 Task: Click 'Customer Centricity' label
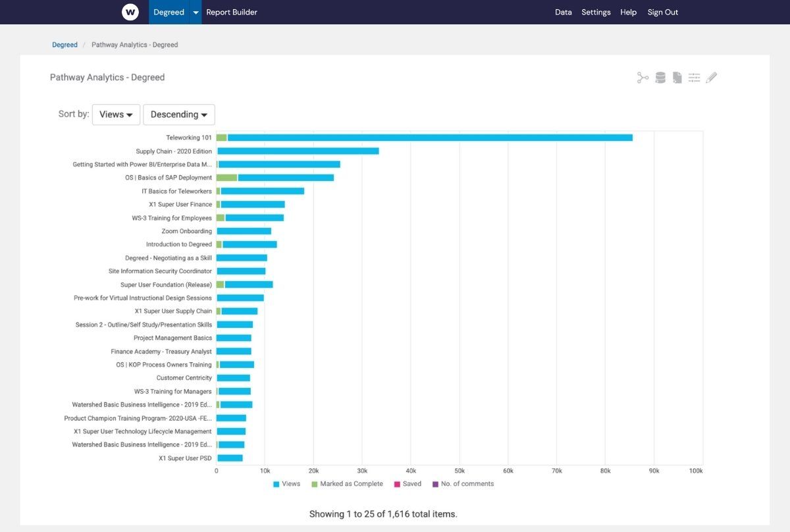coord(184,378)
